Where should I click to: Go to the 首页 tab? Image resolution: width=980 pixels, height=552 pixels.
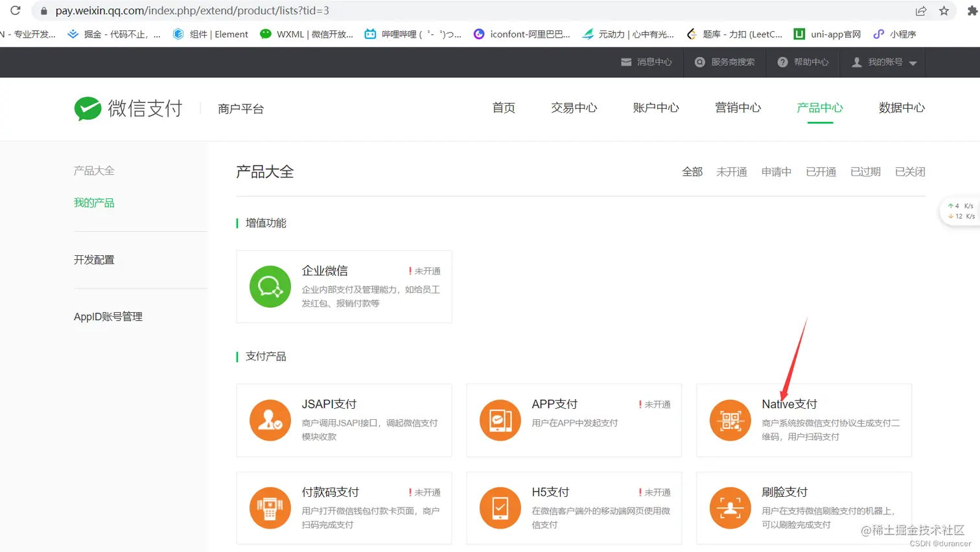click(504, 108)
